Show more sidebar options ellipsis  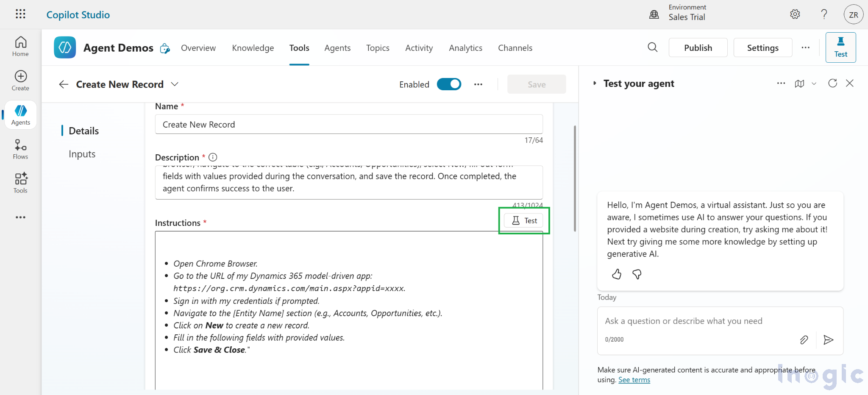click(x=20, y=217)
